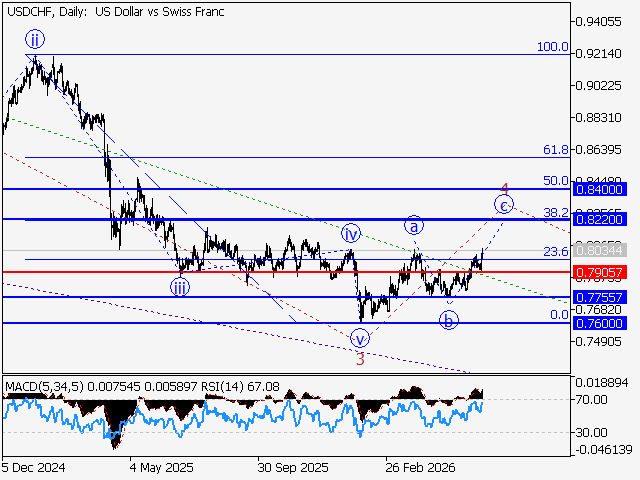Select the circled wave label c

click(504, 205)
